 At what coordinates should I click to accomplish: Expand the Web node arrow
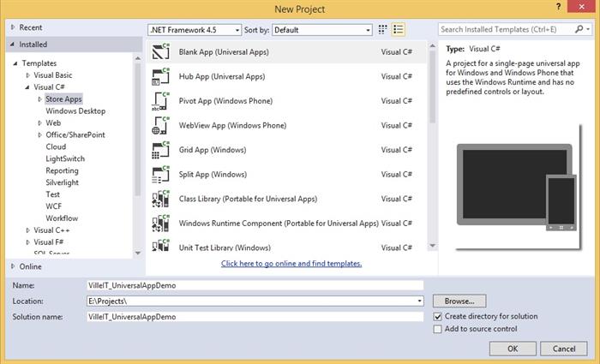39,122
